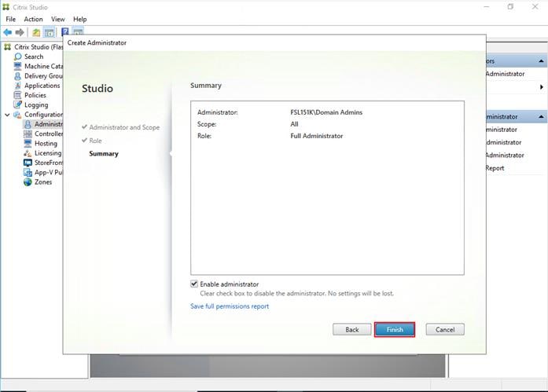
Task: Open the Action menu
Action: pos(33,19)
